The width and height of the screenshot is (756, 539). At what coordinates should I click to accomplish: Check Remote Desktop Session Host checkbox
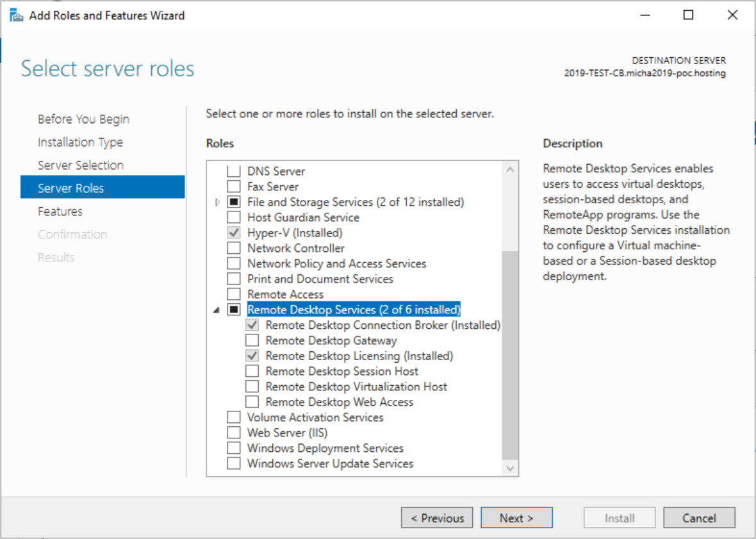tap(252, 371)
